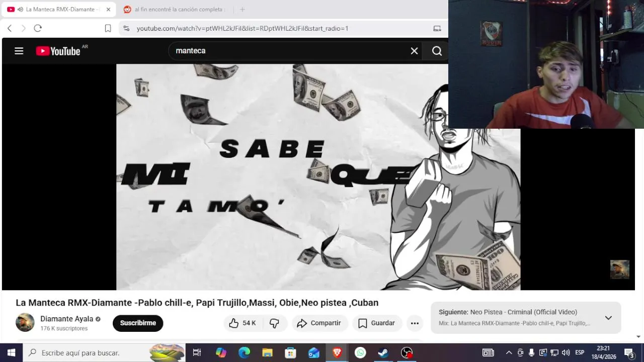644x362 pixels.
Task: Open OBS Studio from the taskbar
Action: point(407,352)
